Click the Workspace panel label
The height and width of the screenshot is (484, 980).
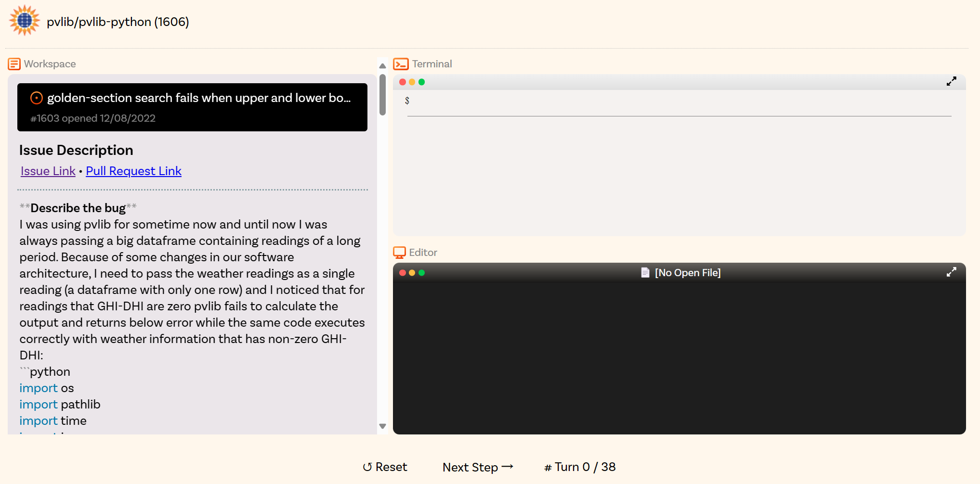click(50, 64)
